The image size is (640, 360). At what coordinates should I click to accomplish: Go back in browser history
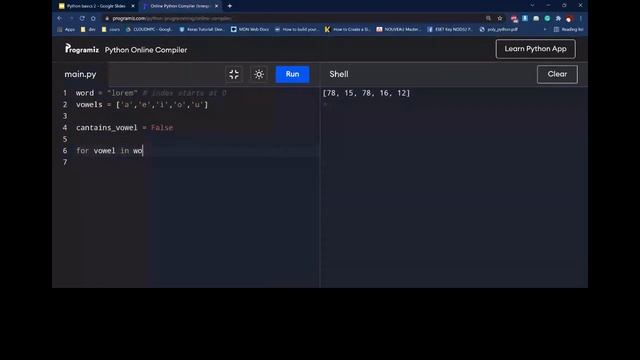(x=60, y=18)
